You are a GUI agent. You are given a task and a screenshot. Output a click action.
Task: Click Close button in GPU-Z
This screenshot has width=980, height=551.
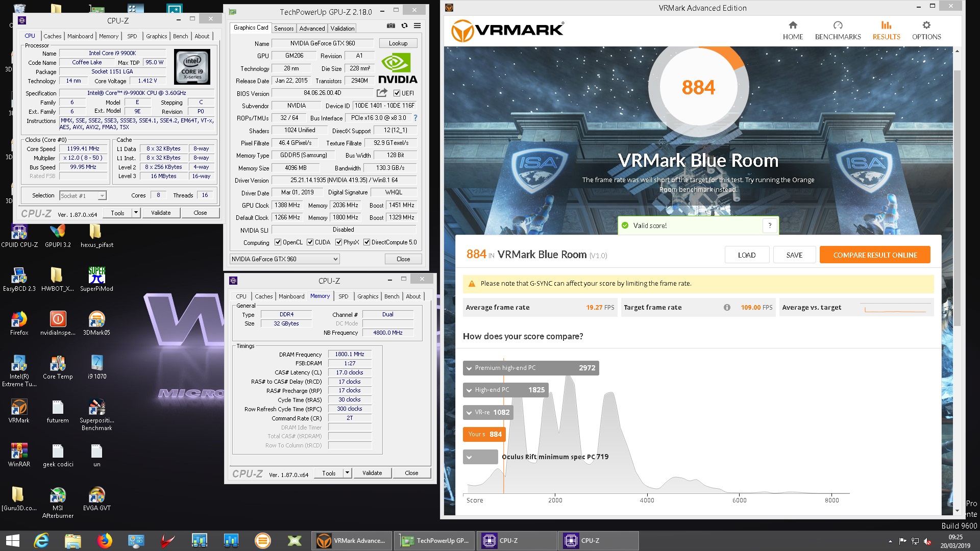[403, 259]
